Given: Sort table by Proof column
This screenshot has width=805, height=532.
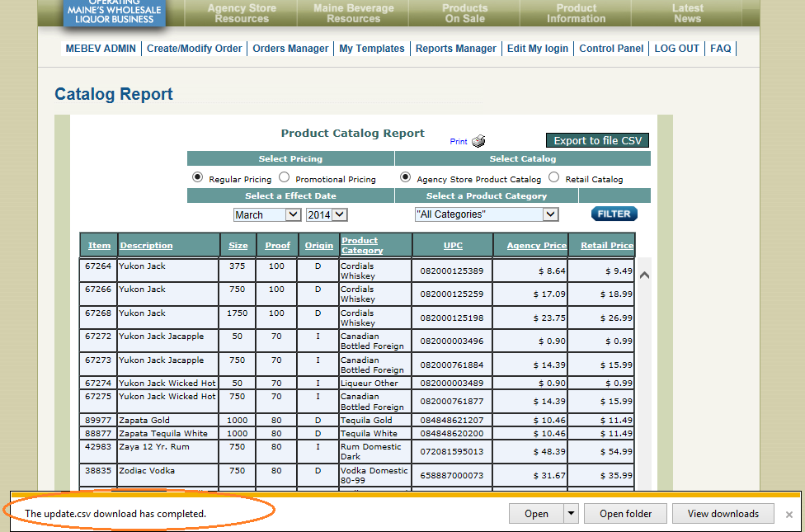Looking at the screenshot, I should [278, 246].
